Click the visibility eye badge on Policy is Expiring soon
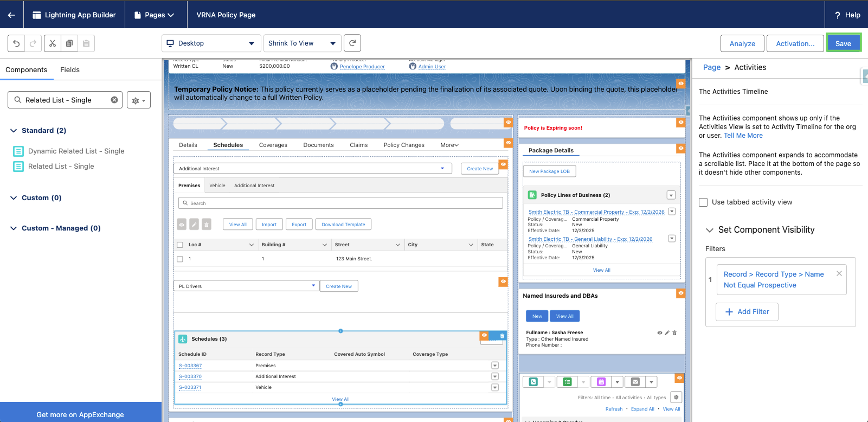 680,123
